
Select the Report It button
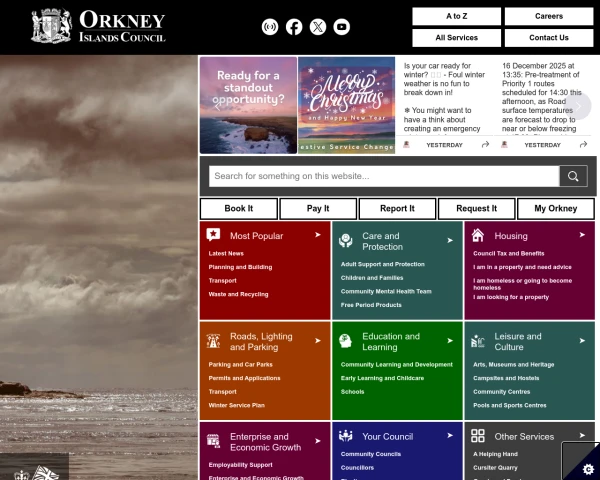click(x=397, y=209)
